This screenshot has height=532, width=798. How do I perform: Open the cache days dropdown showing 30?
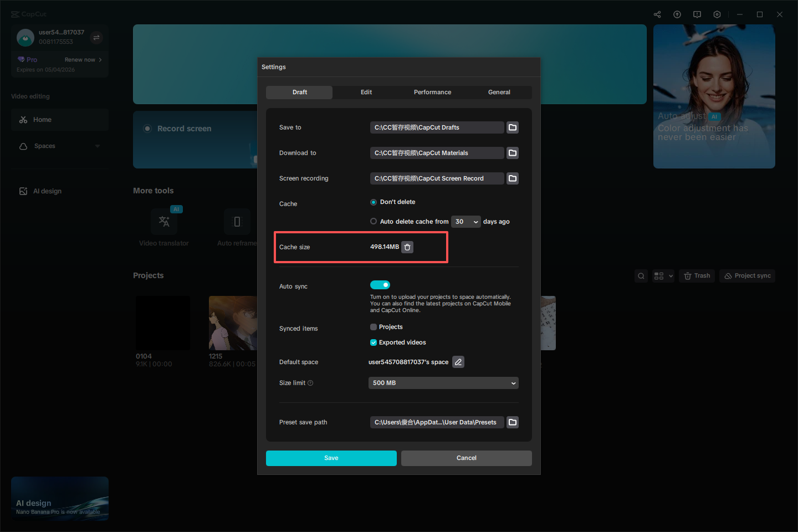click(x=466, y=221)
